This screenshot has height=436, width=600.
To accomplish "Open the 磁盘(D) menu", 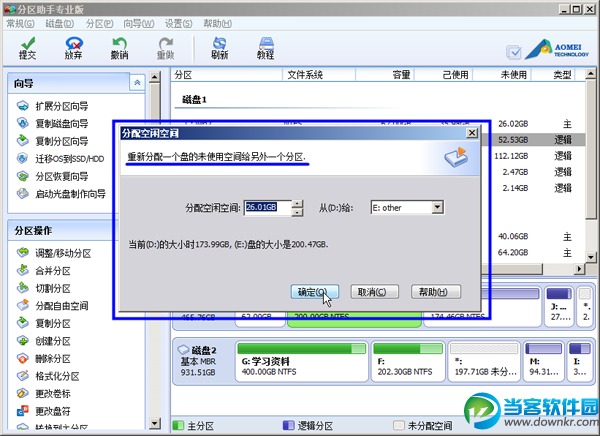I will [x=60, y=24].
